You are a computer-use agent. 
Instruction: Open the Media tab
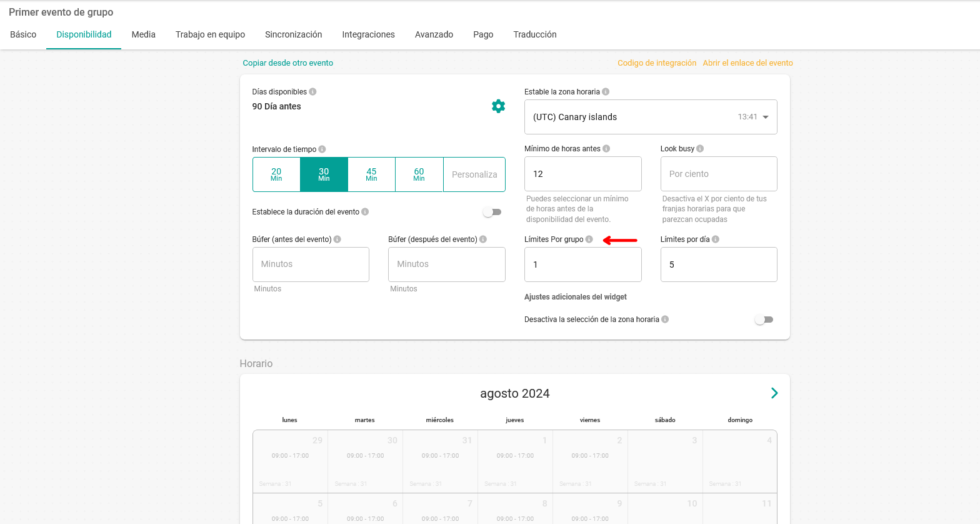point(144,35)
